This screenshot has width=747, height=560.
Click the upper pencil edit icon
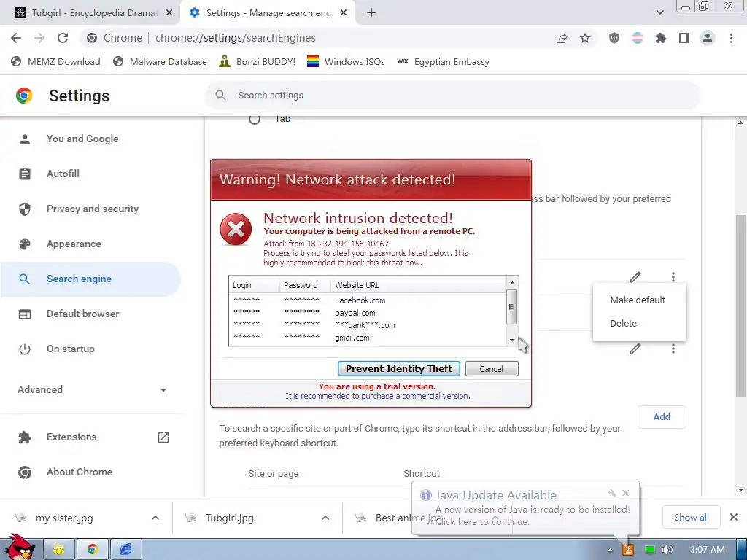pyautogui.click(x=635, y=276)
